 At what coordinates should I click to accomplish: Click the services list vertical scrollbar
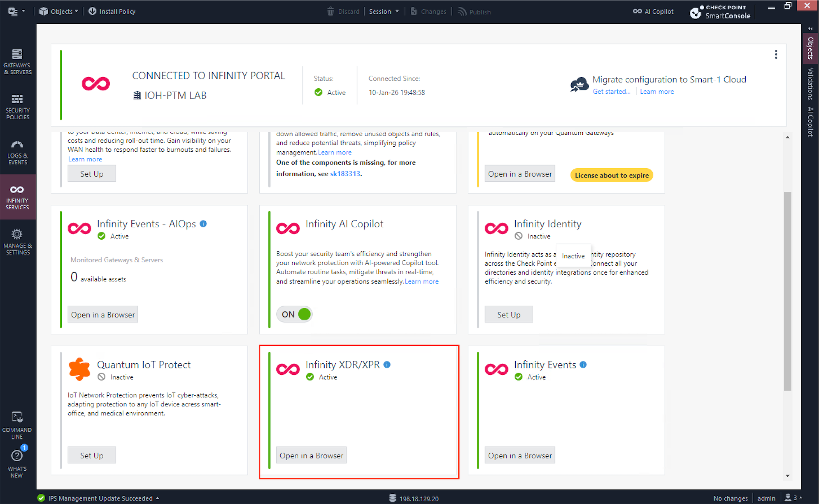click(787, 291)
